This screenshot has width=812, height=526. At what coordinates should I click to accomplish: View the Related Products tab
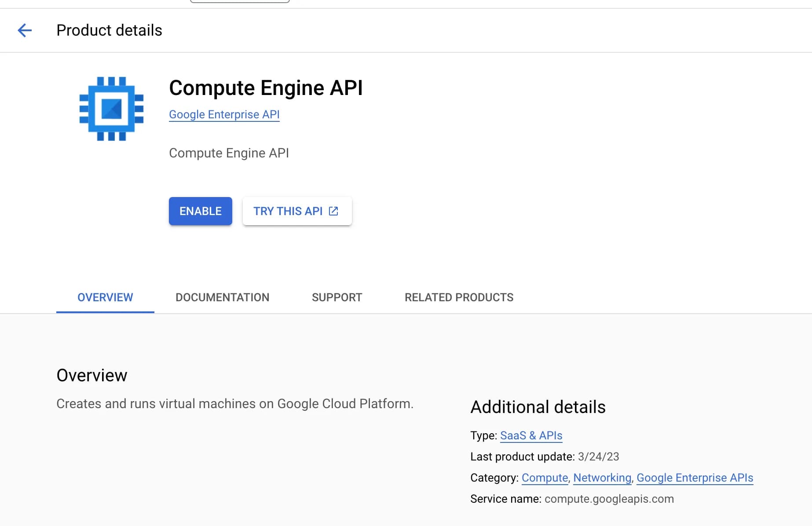pyautogui.click(x=459, y=297)
